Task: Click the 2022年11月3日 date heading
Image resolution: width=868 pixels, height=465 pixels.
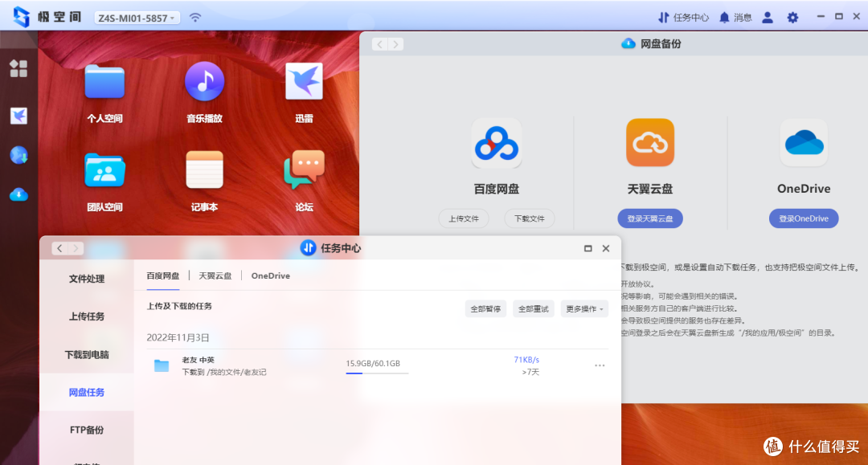Action: click(x=178, y=337)
